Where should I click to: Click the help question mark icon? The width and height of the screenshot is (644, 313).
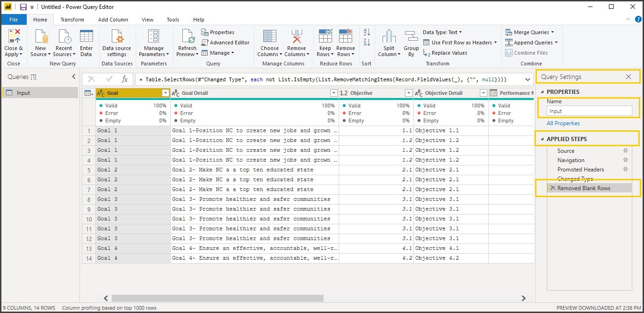coord(638,19)
